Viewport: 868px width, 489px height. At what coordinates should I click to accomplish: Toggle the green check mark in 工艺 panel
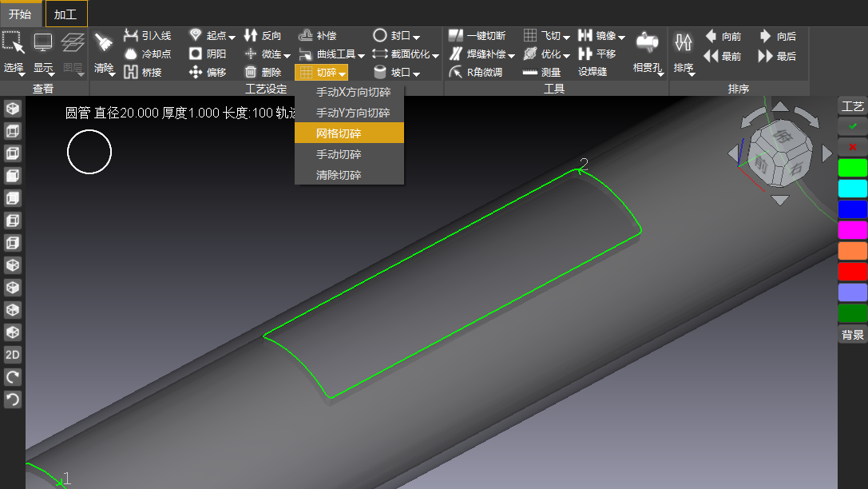tap(853, 126)
